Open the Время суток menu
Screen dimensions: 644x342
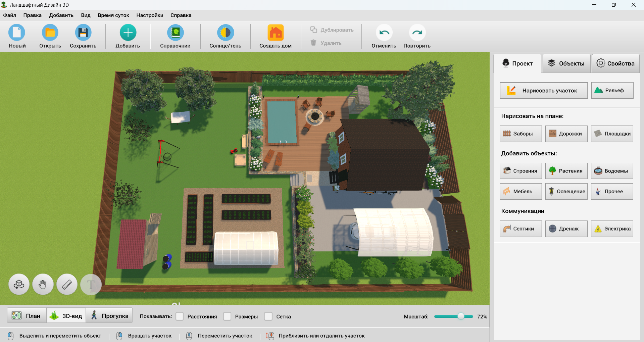point(113,15)
